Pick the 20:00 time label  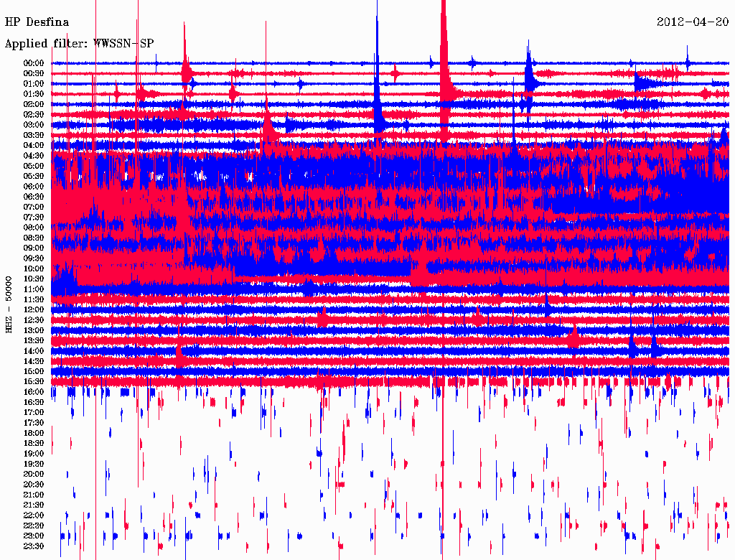[34, 474]
